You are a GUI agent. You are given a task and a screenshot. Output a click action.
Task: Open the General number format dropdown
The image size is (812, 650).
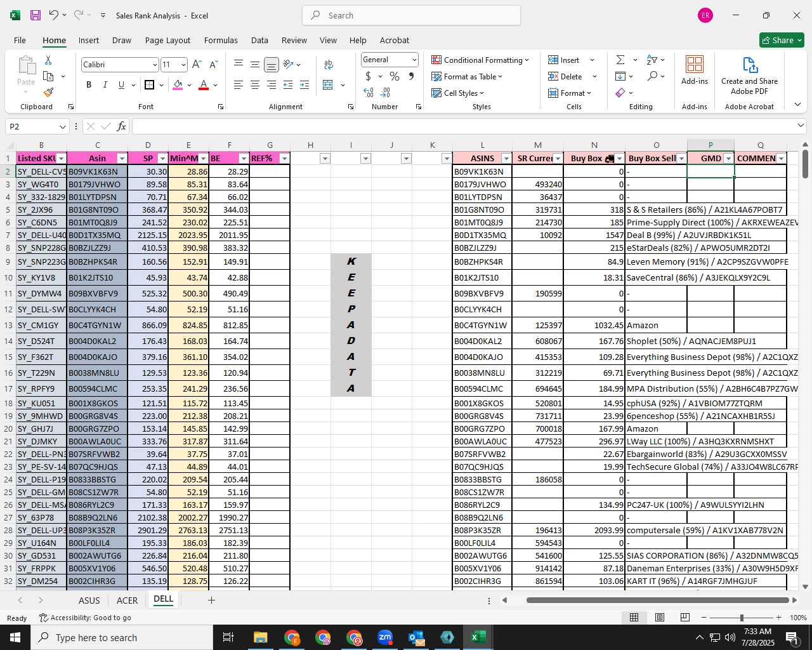414,60
